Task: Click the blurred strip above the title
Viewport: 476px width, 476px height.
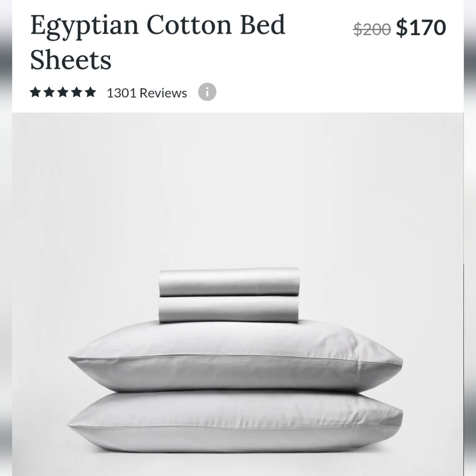Action: pyautogui.click(x=238, y=5)
